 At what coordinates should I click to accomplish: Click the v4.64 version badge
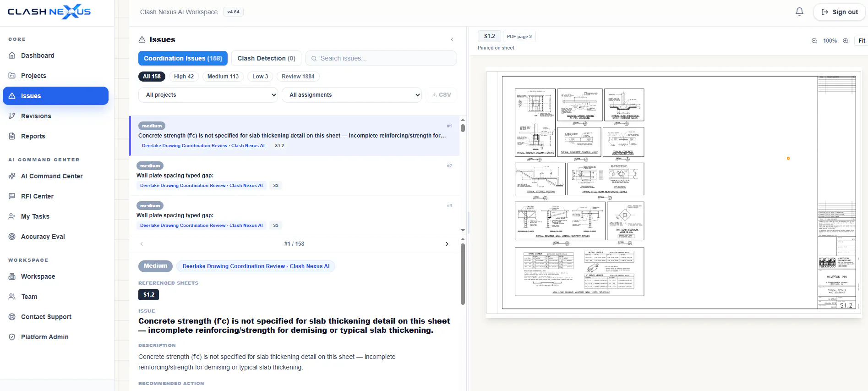click(233, 12)
